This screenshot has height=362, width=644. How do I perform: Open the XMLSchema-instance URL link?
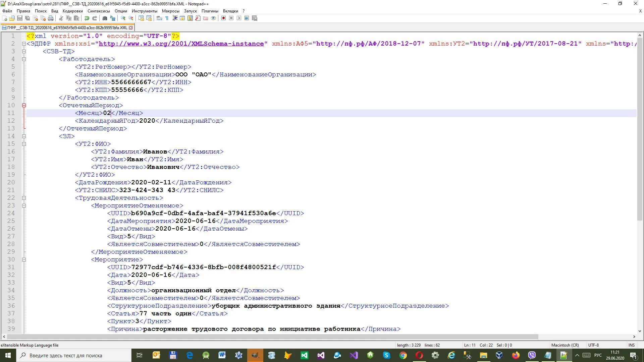pyautogui.click(x=181, y=44)
